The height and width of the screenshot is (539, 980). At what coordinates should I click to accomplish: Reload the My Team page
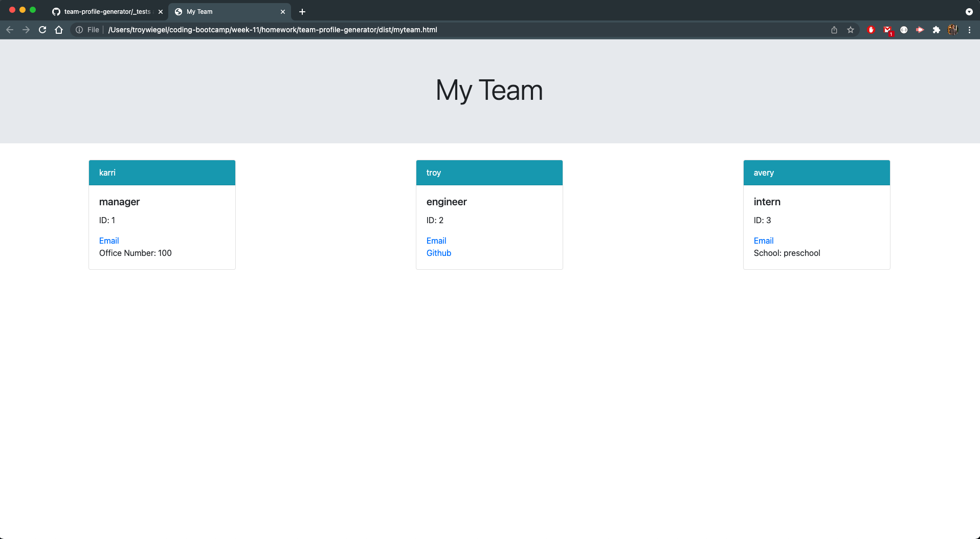pyautogui.click(x=42, y=30)
